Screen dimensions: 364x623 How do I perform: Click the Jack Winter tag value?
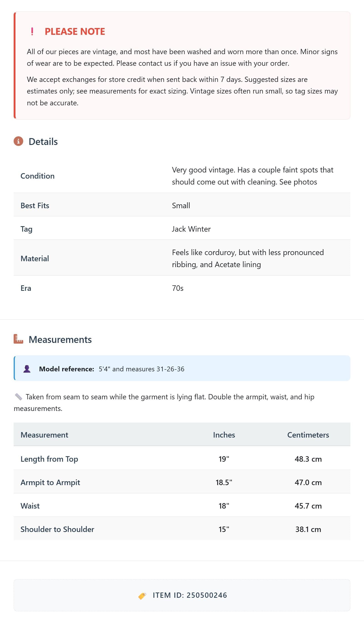coord(191,229)
